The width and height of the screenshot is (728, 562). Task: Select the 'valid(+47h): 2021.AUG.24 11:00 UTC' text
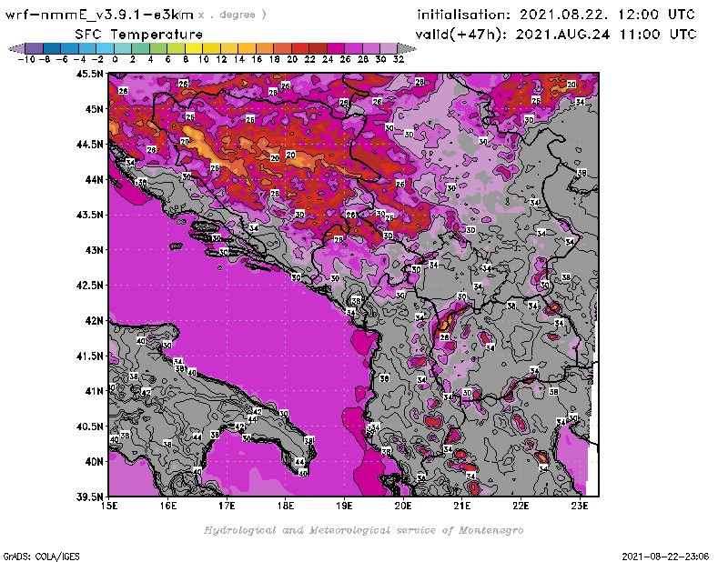pos(556,35)
